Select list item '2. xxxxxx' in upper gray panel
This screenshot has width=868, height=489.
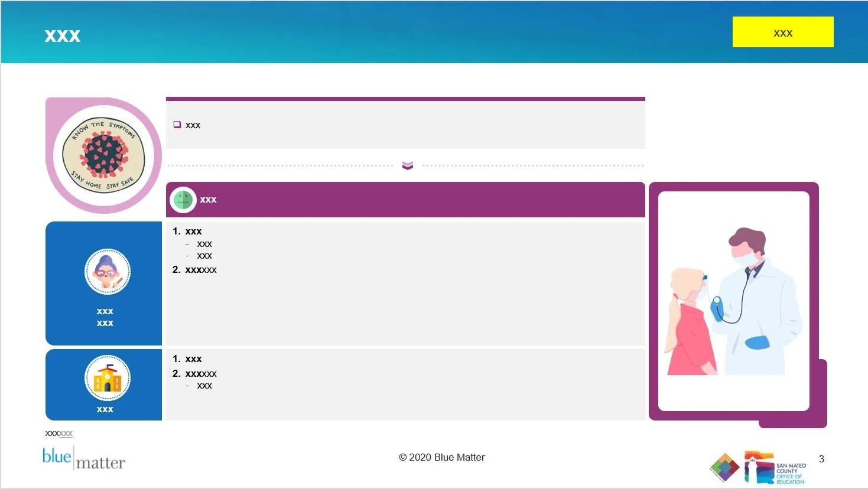pyautogui.click(x=194, y=269)
